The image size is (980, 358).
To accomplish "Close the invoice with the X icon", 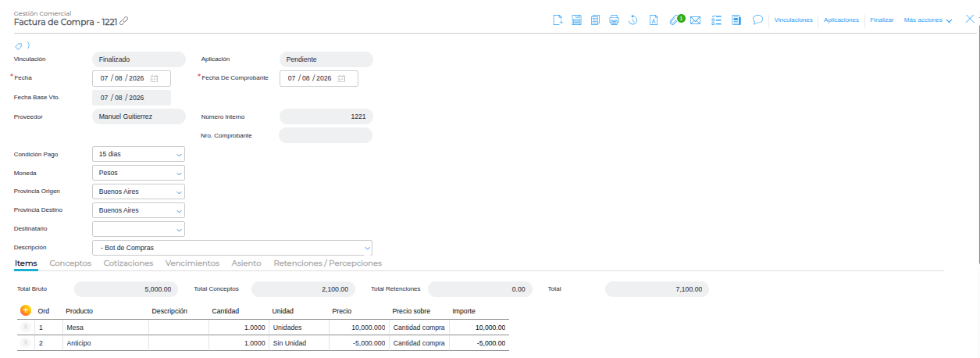I will coord(970,20).
